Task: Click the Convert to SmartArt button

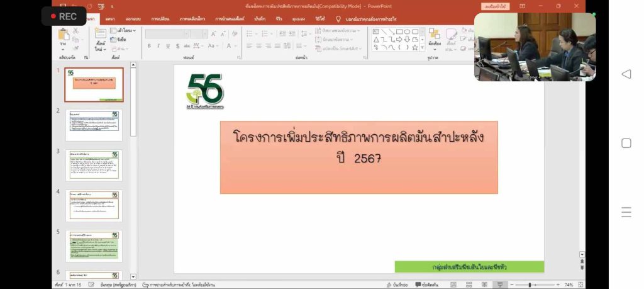Action: pyautogui.click(x=339, y=48)
